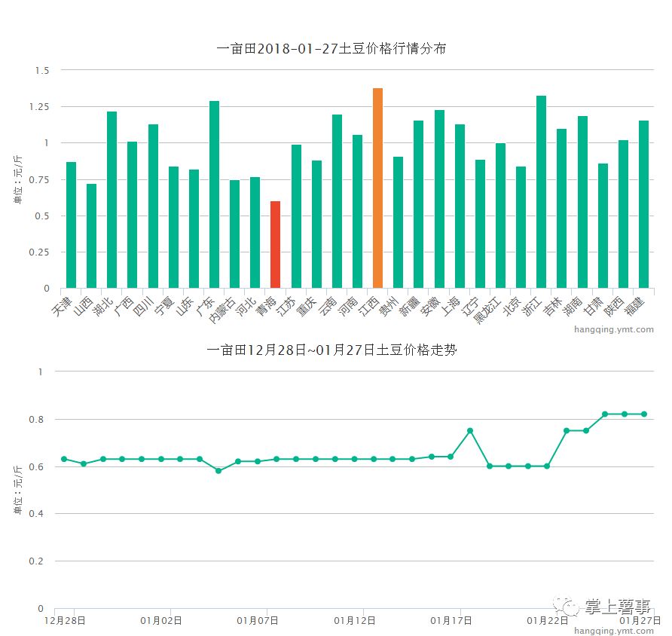Viewport: 672px width, 636px height.
Task: Click the orange 江西 highest-price bar
Action: 377,188
